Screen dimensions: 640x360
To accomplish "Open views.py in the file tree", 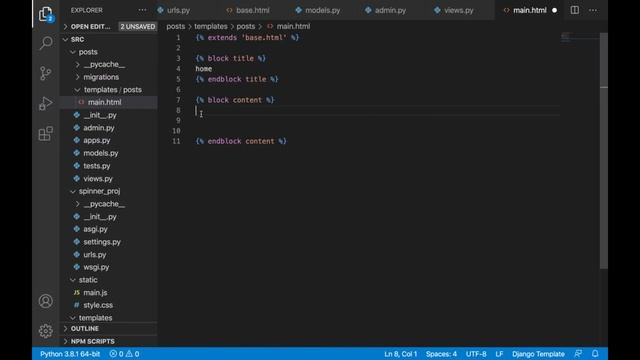I will coord(98,178).
